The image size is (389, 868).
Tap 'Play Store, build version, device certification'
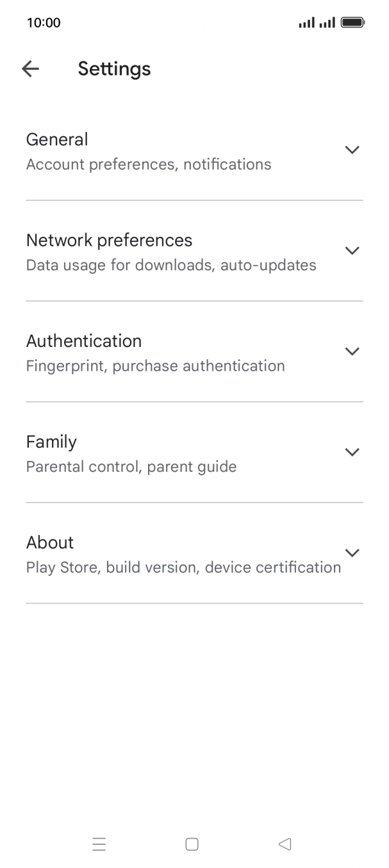pos(183,567)
